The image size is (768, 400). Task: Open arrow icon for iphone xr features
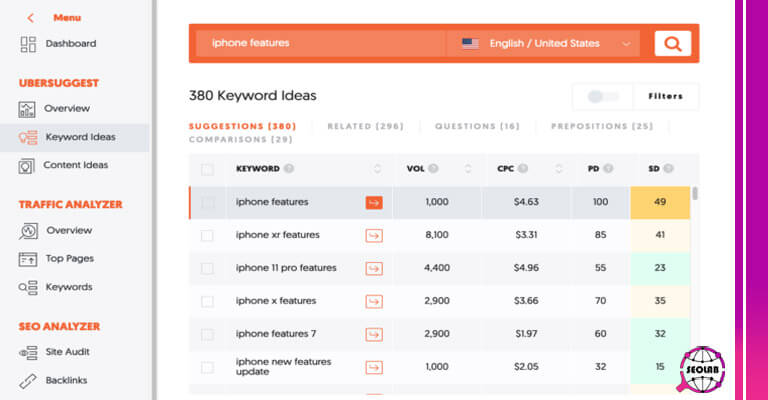click(374, 235)
